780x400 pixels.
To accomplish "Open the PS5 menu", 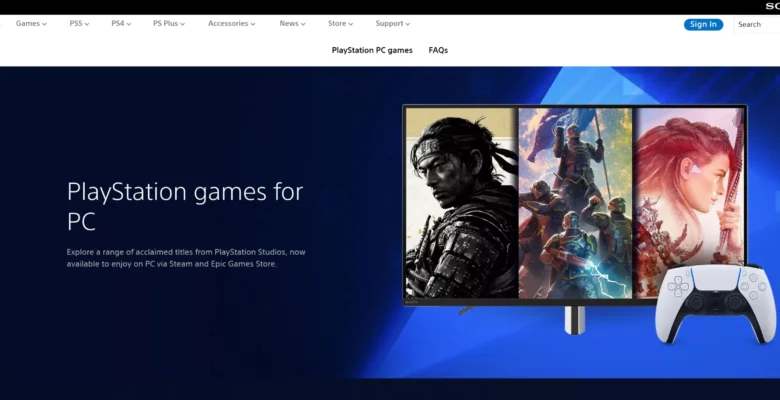I will pyautogui.click(x=79, y=23).
